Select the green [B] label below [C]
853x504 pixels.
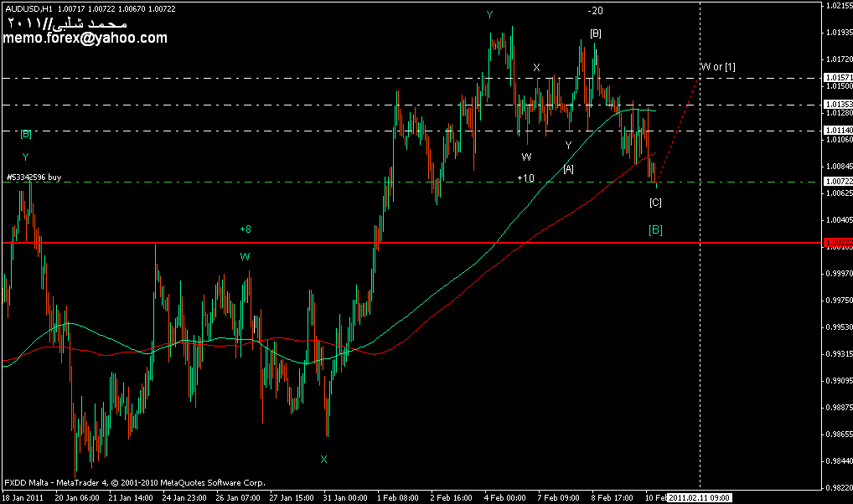(x=655, y=229)
